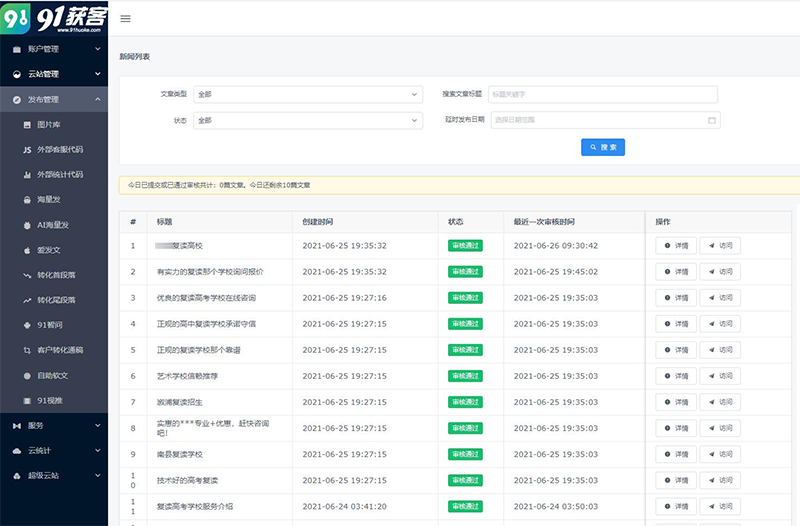Open the 文章类型 dropdown
The width and height of the screenshot is (800, 526).
coord(308,94)
